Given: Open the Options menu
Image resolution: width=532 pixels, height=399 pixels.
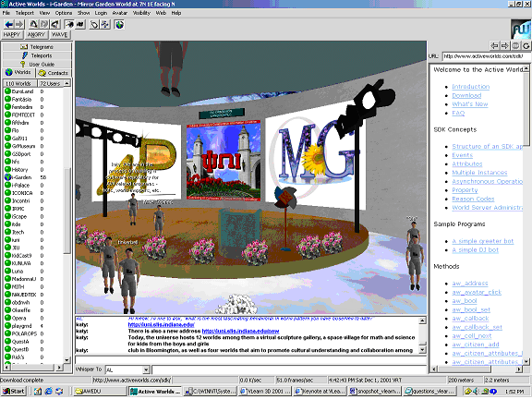Looking at the screenshot, I should (64, 13).
